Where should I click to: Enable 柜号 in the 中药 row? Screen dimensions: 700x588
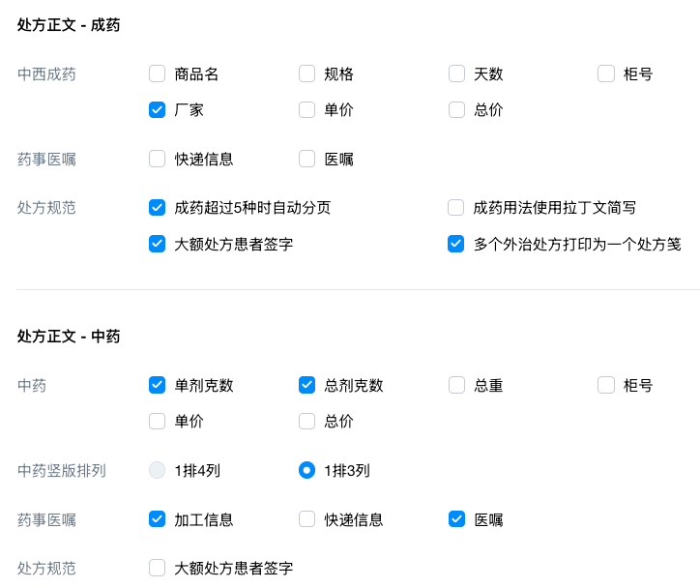coord(605,385)
